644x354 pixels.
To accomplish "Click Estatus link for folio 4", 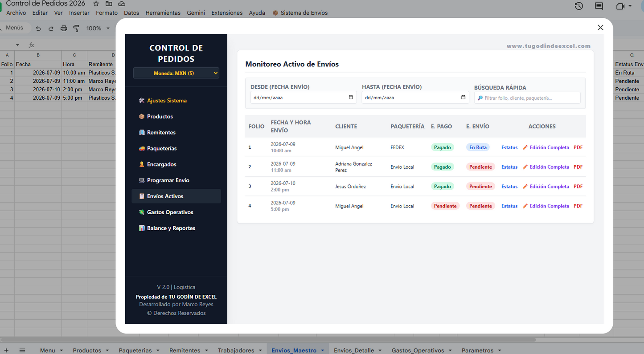I will (509, 206).
